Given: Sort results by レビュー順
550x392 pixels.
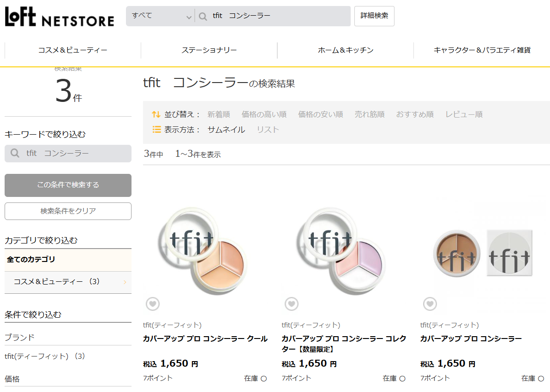Looking at the screenshot, I should pos(464,114).
